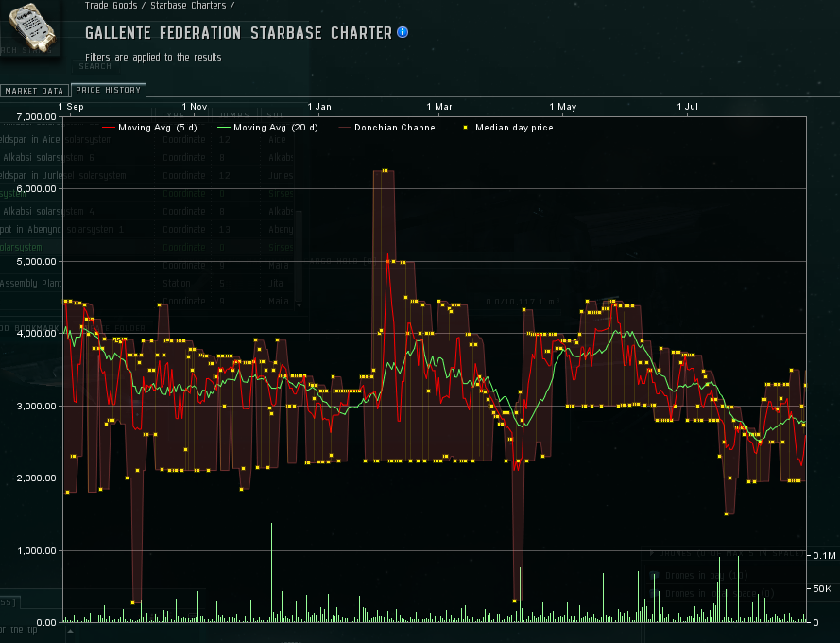Click the scrollbar of the background locations list
The height and width of the screenshot is (643, 840).
click(299, 257)
